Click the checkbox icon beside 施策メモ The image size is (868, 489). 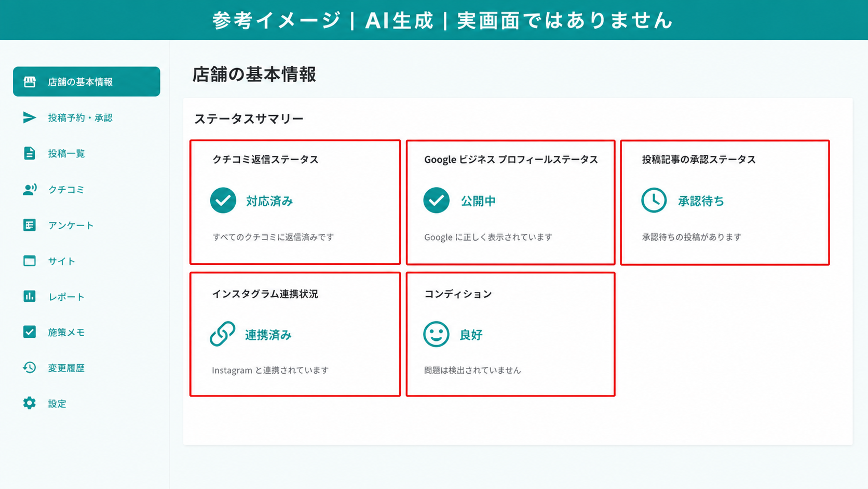(x=30, y=332)
